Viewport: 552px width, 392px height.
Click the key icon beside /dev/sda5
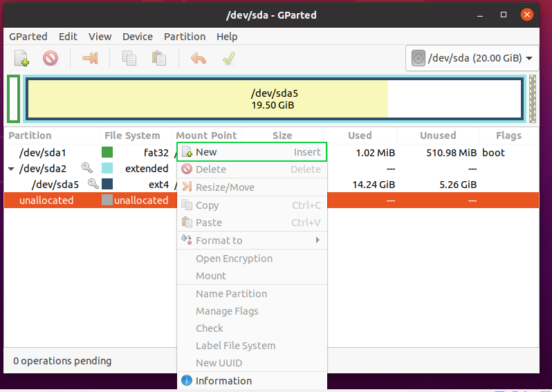(93, 184)
